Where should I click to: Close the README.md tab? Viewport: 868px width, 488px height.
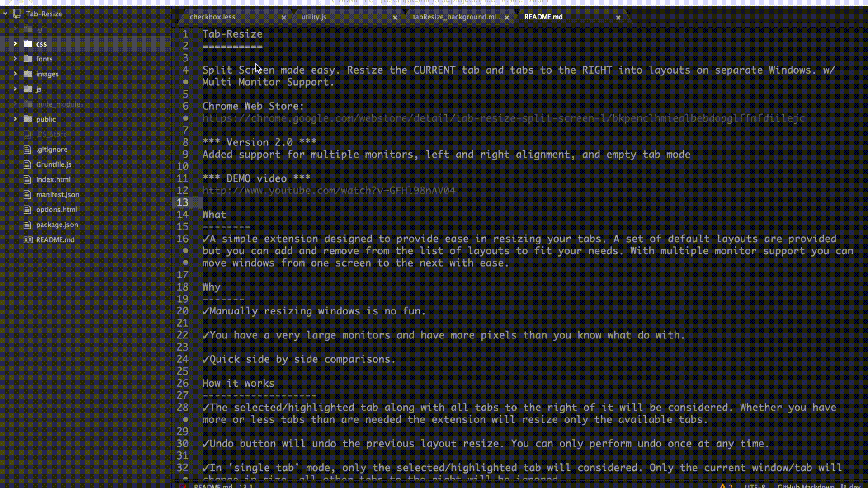(x=618, y=17)
